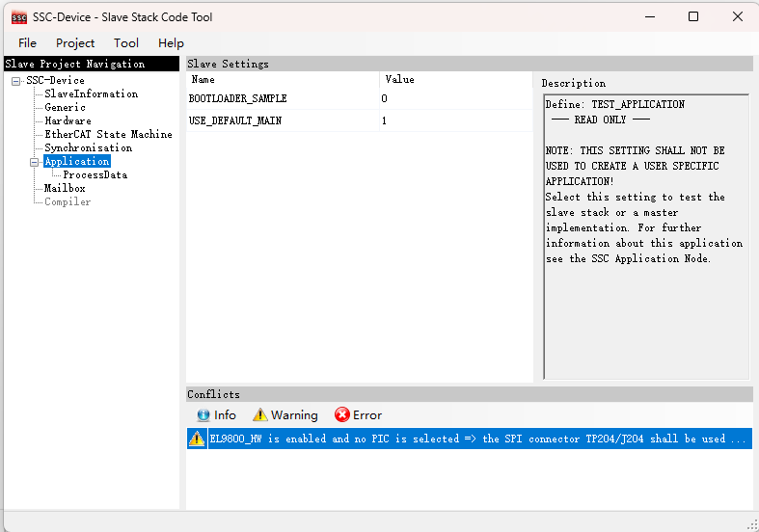Click the blue Info icon in Conflicts
The width and height of the screenshot is (759, 532).
tap(203, 415)
